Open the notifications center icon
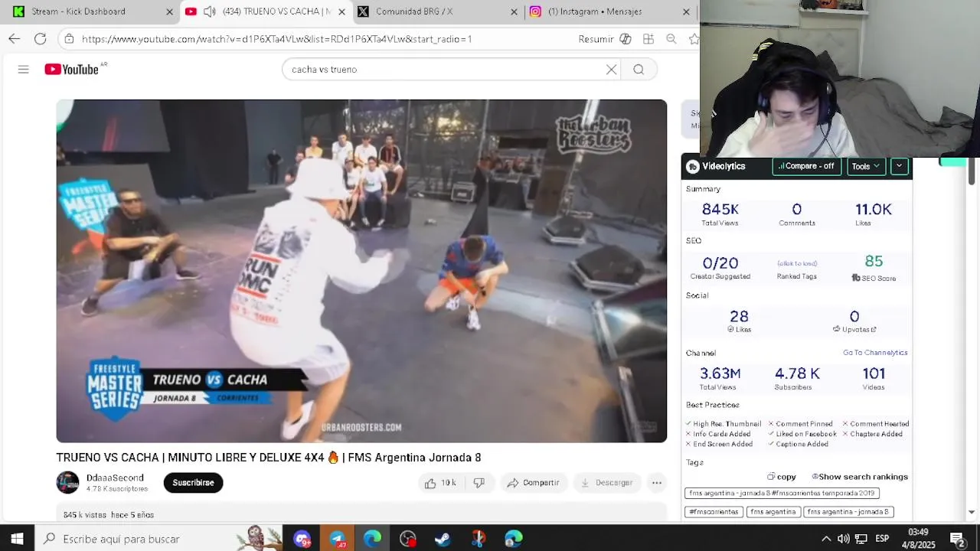This screenshot has height=551, width=980. point(957,539)
